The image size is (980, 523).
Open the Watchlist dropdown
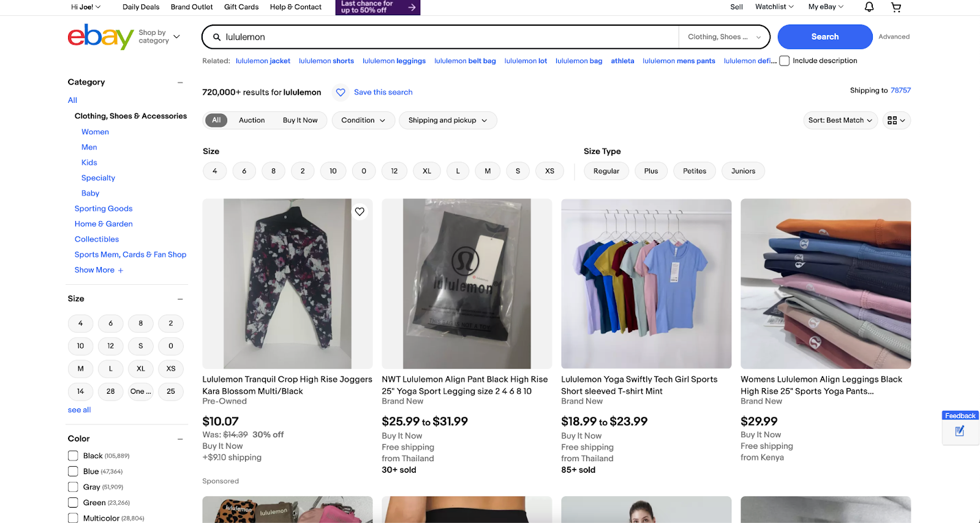(774, 7)
